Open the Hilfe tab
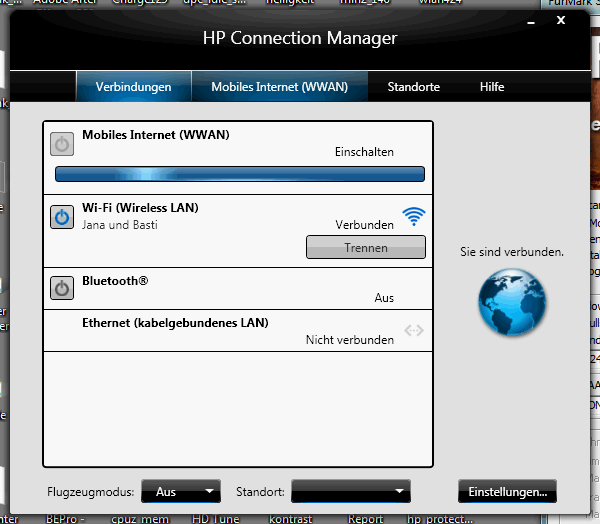 tap(492, 87)
